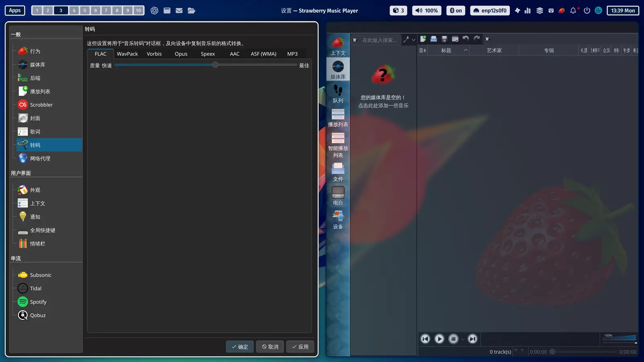This screenshot has width=644, height=362.
Task: Open the 队列 (Queue) sidebar tab
Action: coord(338,94)
